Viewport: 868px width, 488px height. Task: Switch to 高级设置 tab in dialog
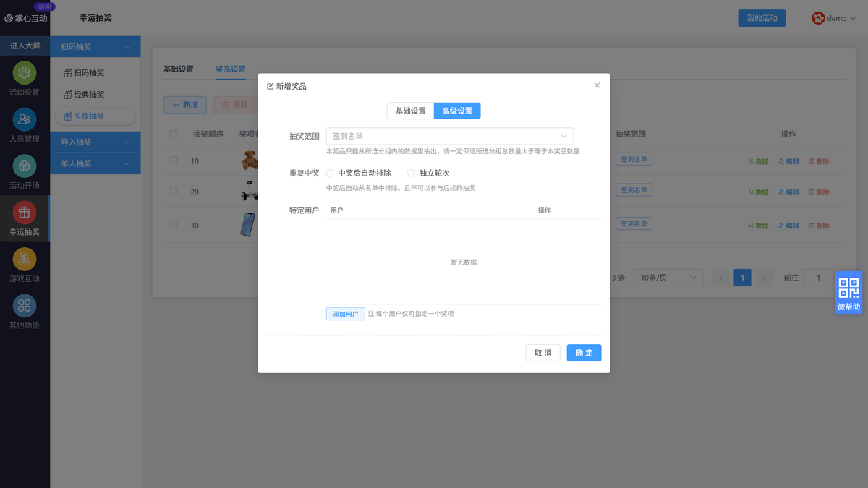[457, 111]
